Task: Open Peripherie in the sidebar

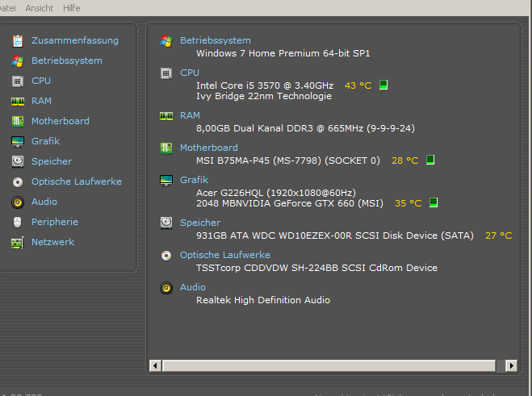Action: (x=55, y=222)
